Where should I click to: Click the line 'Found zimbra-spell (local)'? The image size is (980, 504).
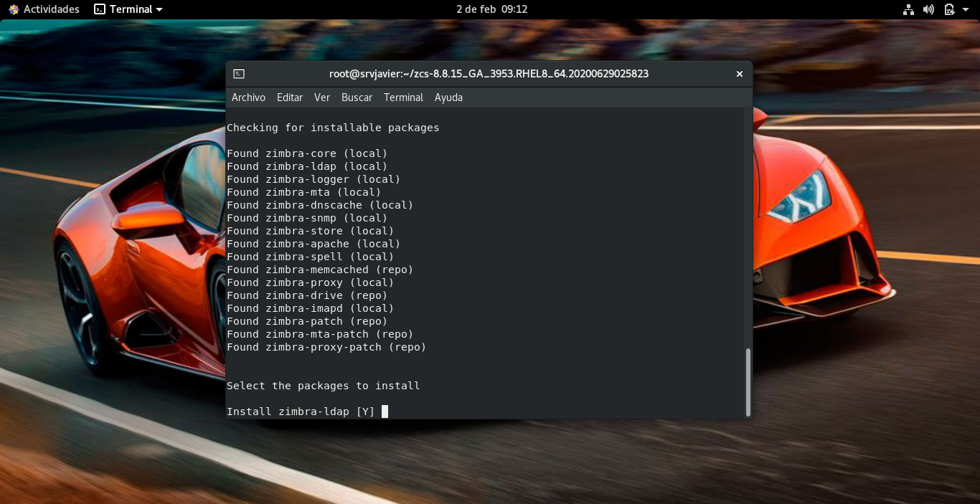point(311,257)
